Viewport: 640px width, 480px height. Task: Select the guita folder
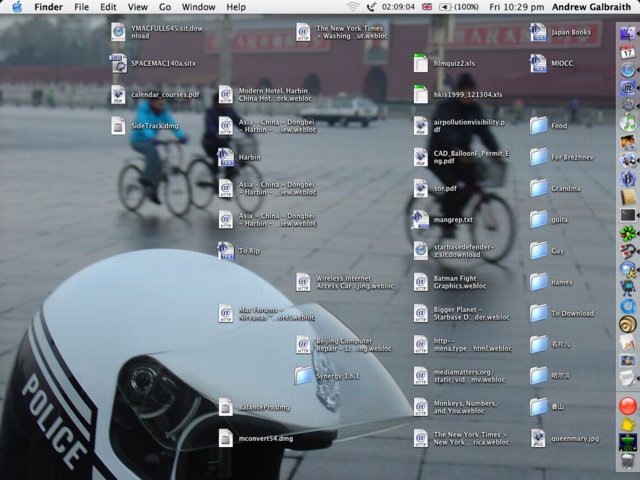(x=538, y=220)
